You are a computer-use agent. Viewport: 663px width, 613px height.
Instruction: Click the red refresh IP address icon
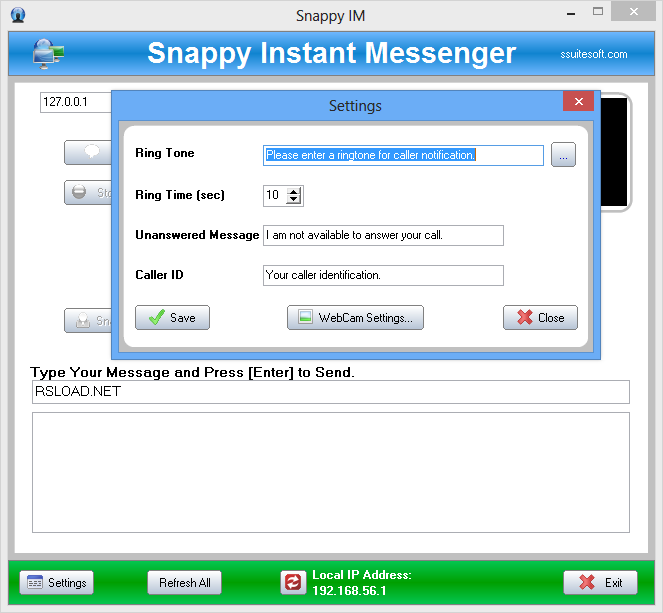click(293, 582)
